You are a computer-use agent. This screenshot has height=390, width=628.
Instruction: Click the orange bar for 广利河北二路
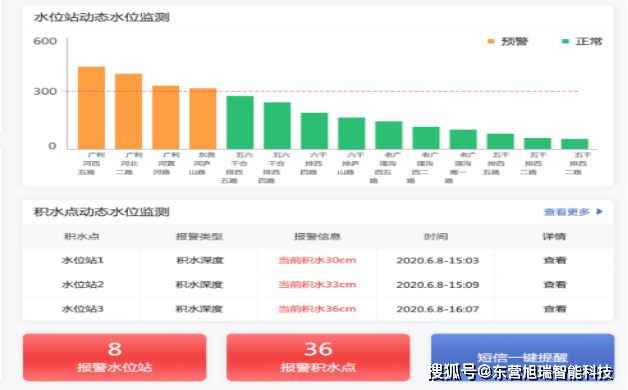tap(129, 111)
